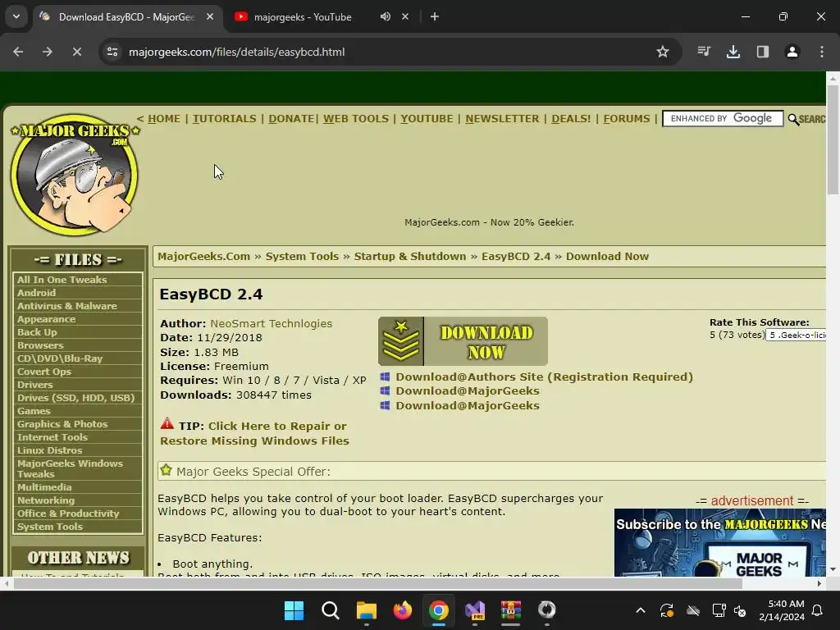Open EasyBCD 2.4 breadcrumb link

pyautogui.click(x=516, y=256)
